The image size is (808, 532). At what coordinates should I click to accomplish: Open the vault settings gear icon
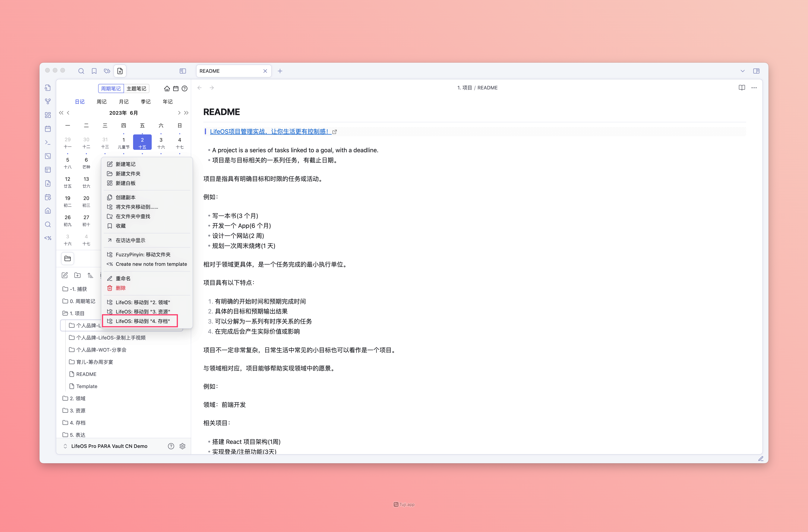click(182, 446)
